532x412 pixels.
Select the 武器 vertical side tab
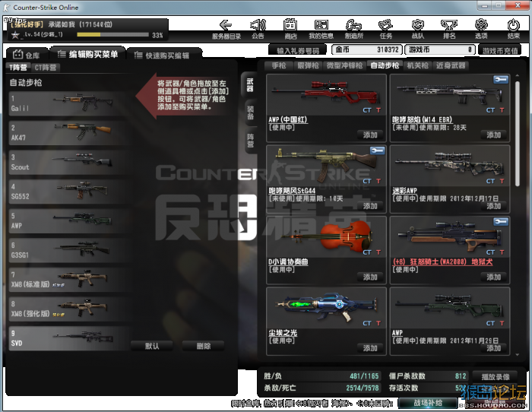point(250,85)
